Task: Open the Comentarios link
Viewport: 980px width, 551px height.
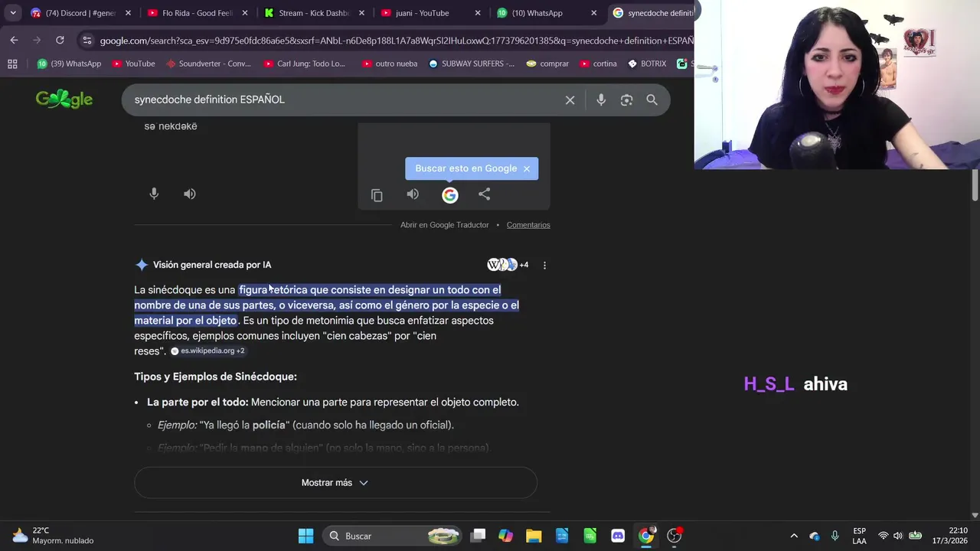Action: (528, 225)
